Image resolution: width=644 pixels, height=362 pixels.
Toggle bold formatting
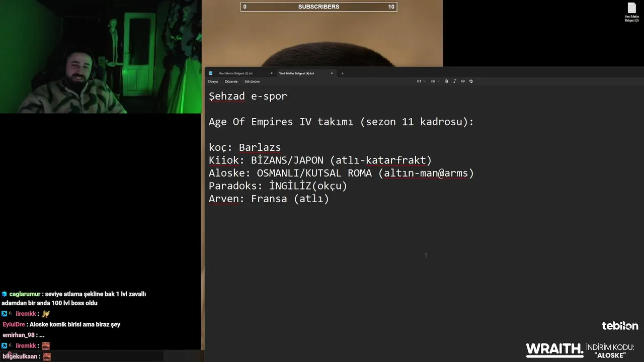(446, 81)
